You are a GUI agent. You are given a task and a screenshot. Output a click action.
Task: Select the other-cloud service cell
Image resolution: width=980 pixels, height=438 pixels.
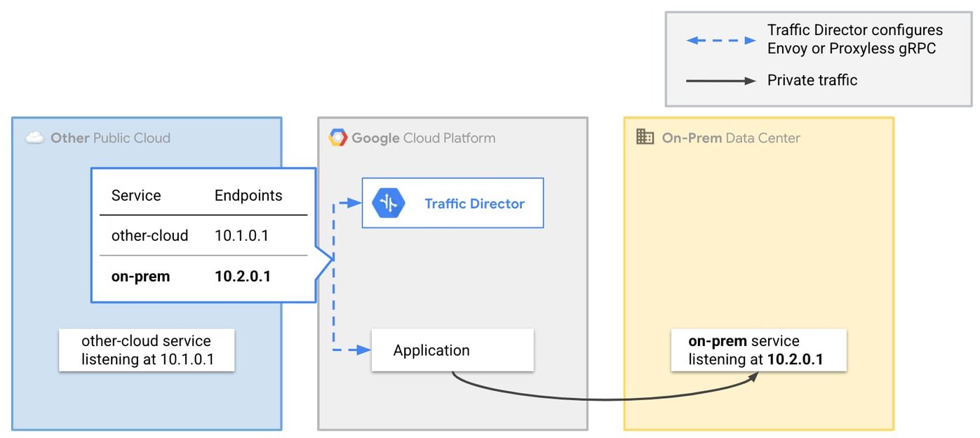(149, 235)
